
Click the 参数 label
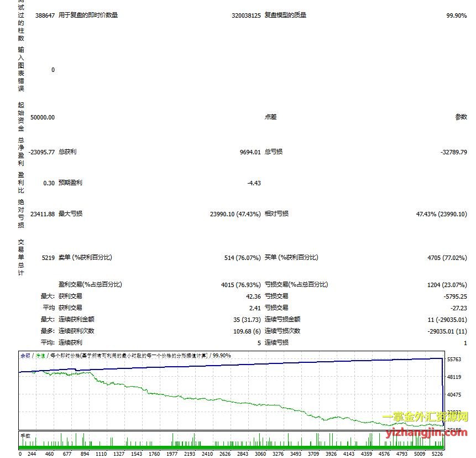(x=461, y=117)
